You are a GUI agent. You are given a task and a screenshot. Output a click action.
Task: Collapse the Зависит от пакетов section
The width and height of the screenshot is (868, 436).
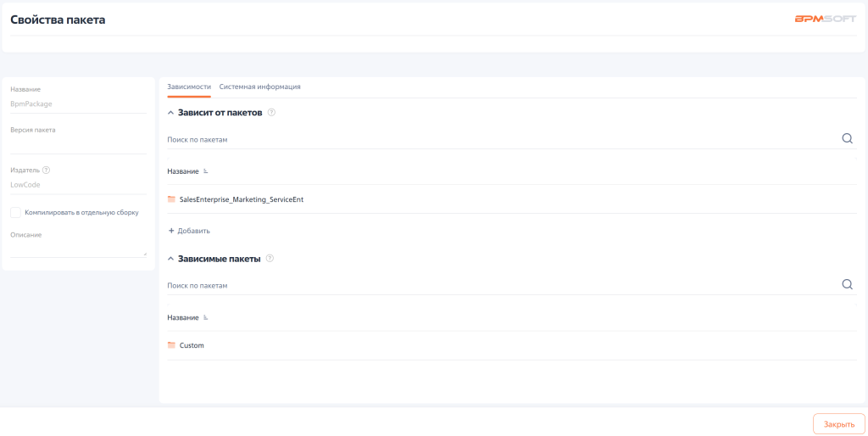click(x=171, y=113)
